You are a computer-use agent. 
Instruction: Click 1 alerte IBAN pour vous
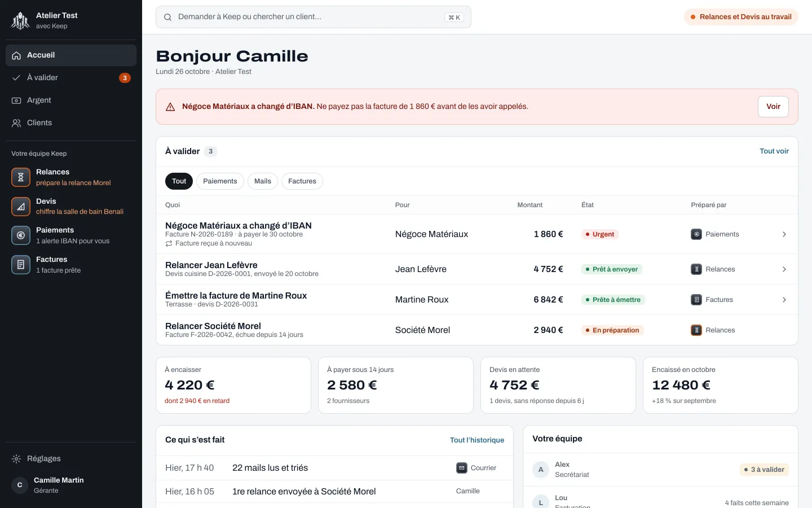pos(73,241)
